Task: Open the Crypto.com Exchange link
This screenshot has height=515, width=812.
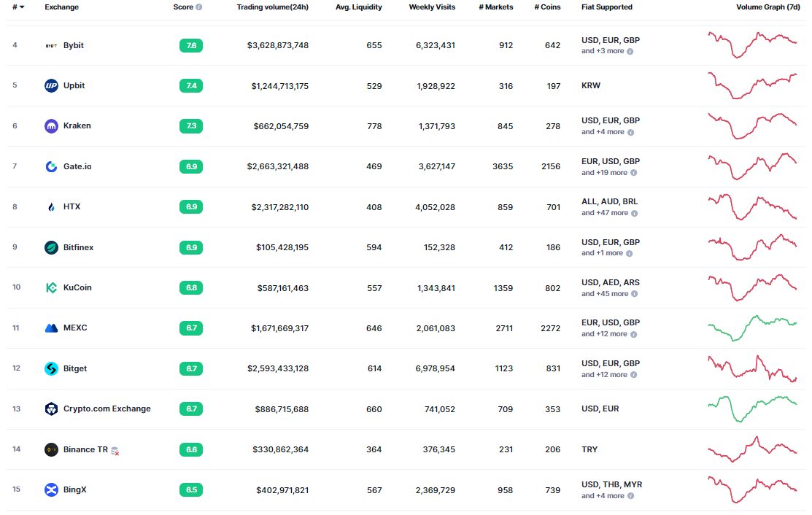Action: 107,408
